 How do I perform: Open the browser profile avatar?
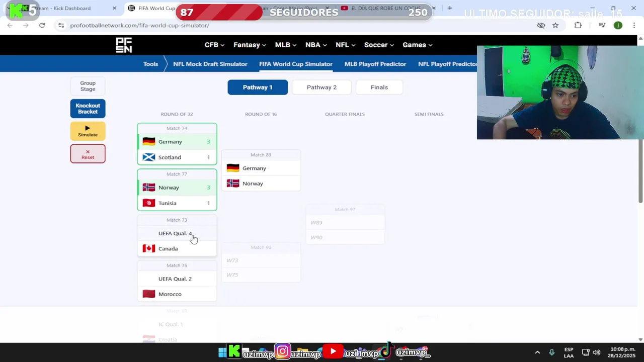click(618, 25)
